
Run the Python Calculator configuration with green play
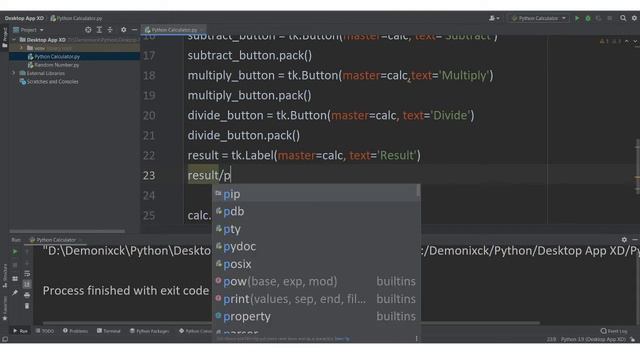point(577,18)
